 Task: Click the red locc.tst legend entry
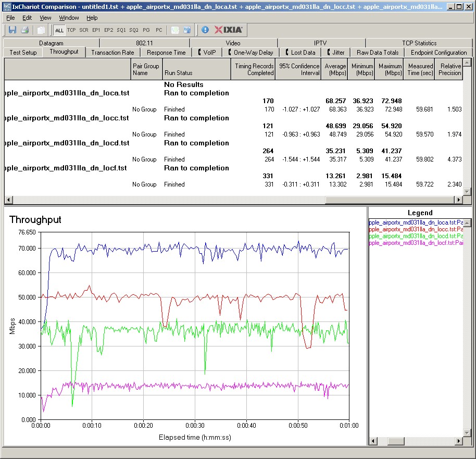click(416, 229)
